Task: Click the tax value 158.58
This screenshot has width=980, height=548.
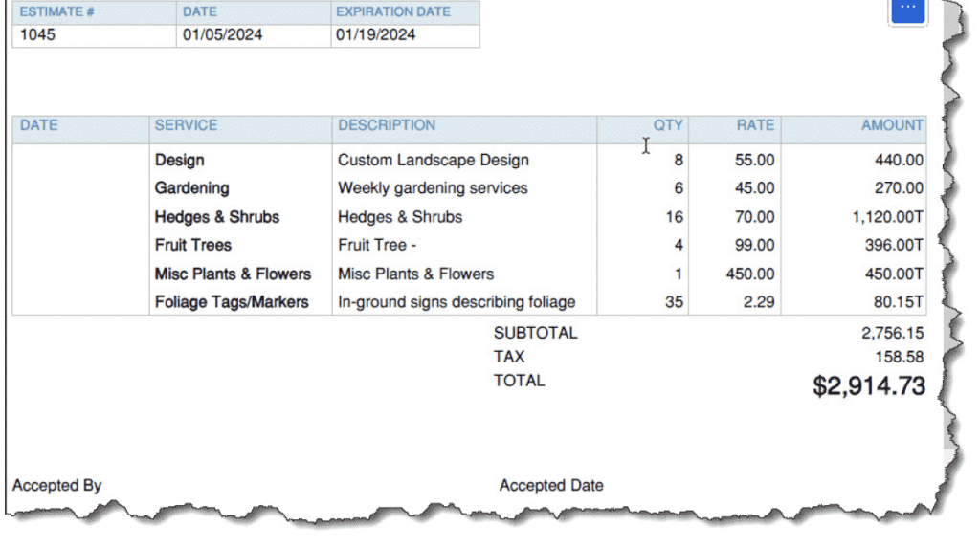Action: click(x=899, y=357)
